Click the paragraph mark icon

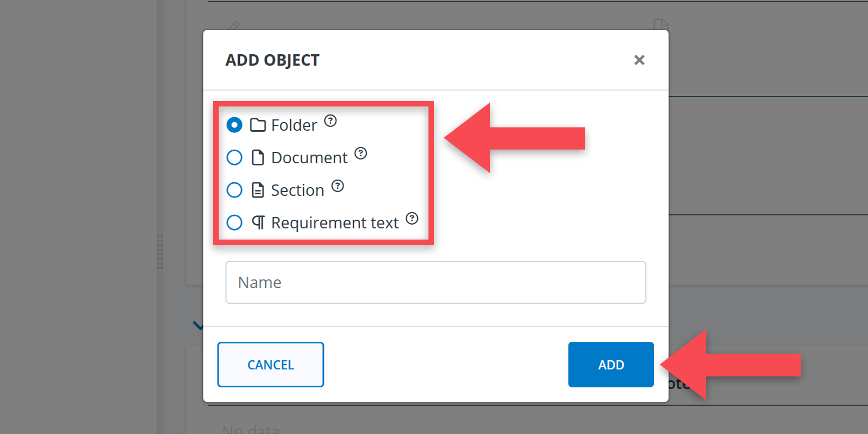pos(258,222)
